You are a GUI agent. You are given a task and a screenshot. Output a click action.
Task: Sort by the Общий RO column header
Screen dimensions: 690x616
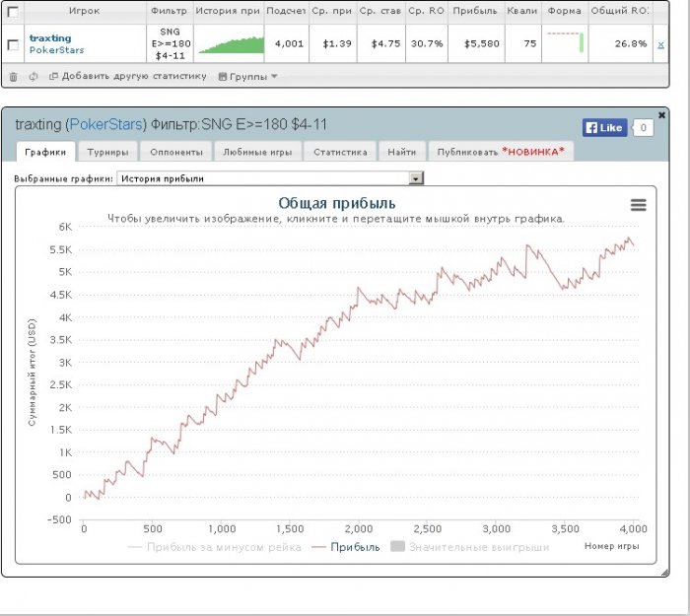pyautogui.click(x=620, y=11)
